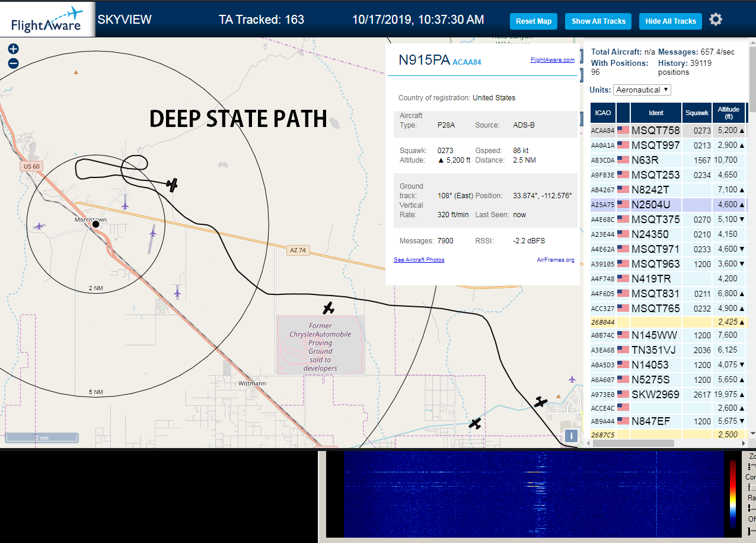Click the Morristown airport black dot marker
This screenshot has width=756, height=543.
(95, 224)
